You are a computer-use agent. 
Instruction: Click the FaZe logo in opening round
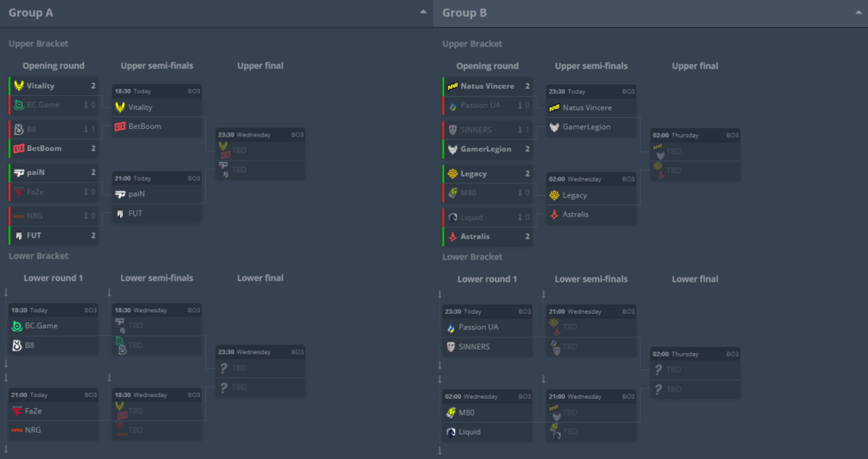19,192
